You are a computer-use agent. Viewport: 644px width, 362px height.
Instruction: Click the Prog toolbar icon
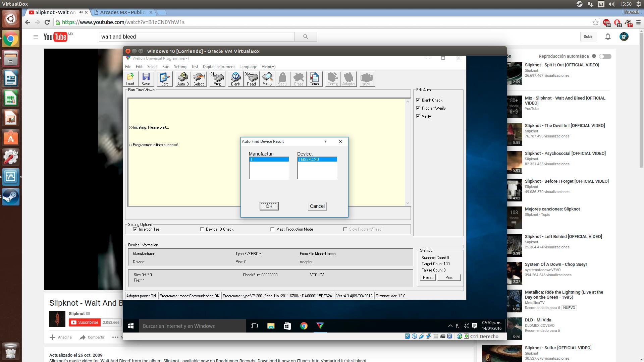tap(217, 79)
